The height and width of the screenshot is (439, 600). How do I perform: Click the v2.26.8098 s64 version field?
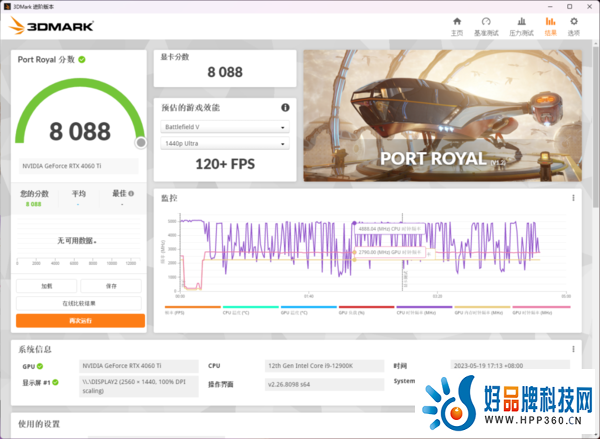tap(324, 385)
